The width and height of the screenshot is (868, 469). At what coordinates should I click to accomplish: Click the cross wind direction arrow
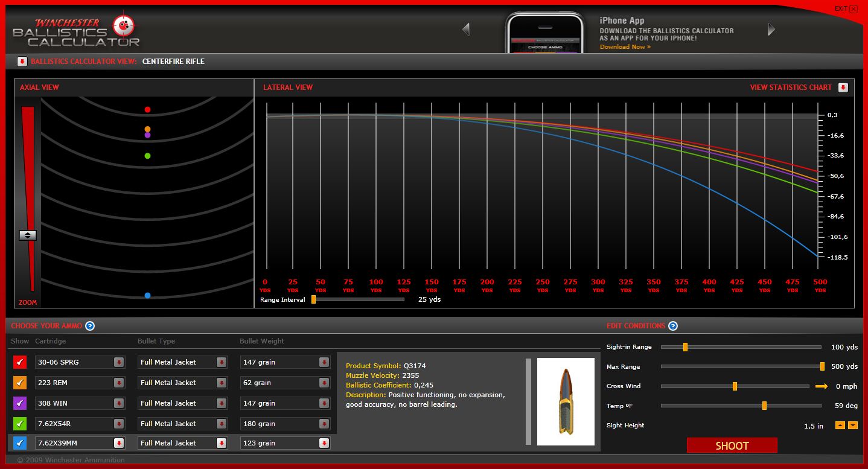pyautogui.click(x=822, y=386)
